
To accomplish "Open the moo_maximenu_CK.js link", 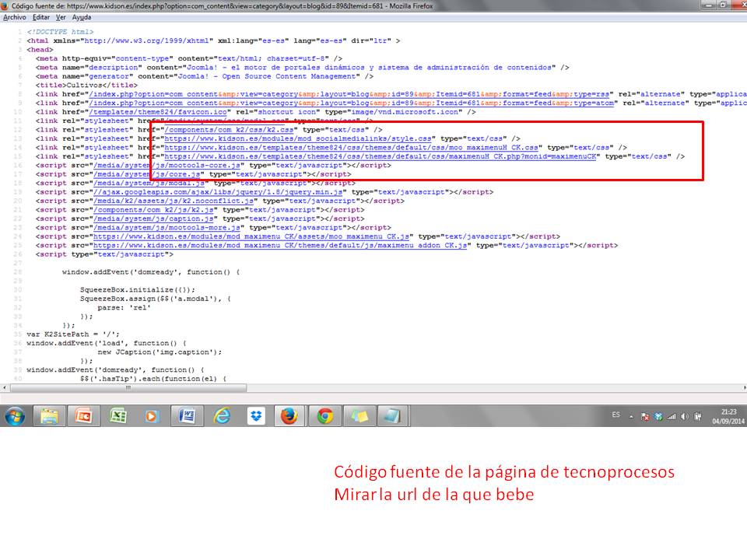I will point(251,236).
